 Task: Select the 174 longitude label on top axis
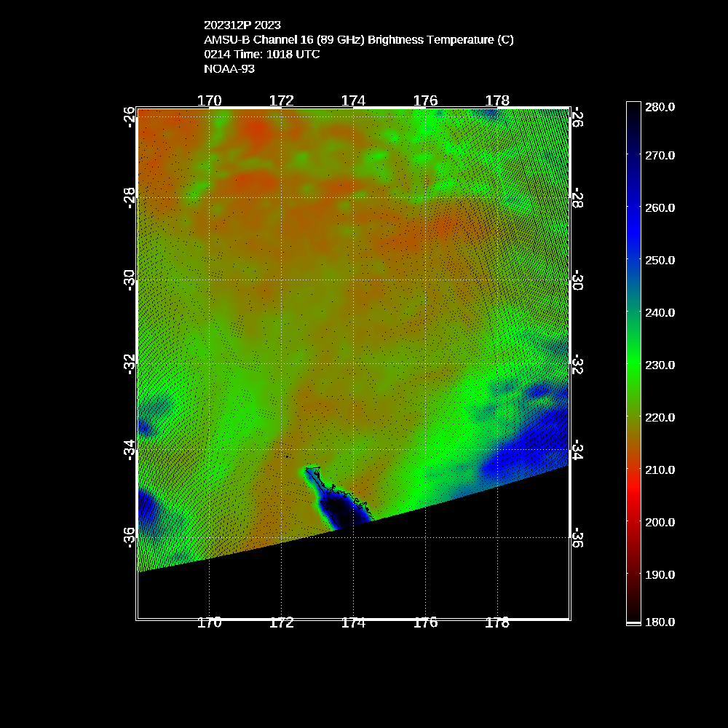click(x=353, y=100)
